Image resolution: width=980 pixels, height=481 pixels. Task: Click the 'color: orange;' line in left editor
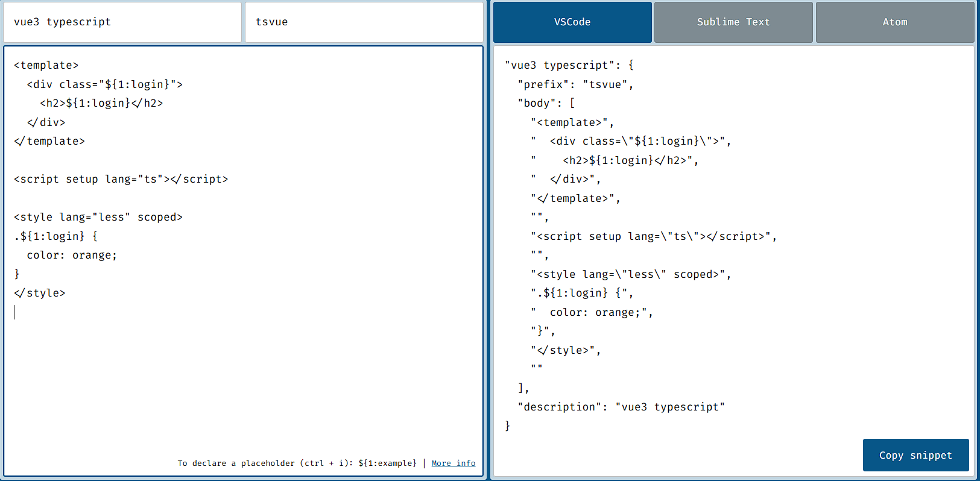(x=72, y=255)
